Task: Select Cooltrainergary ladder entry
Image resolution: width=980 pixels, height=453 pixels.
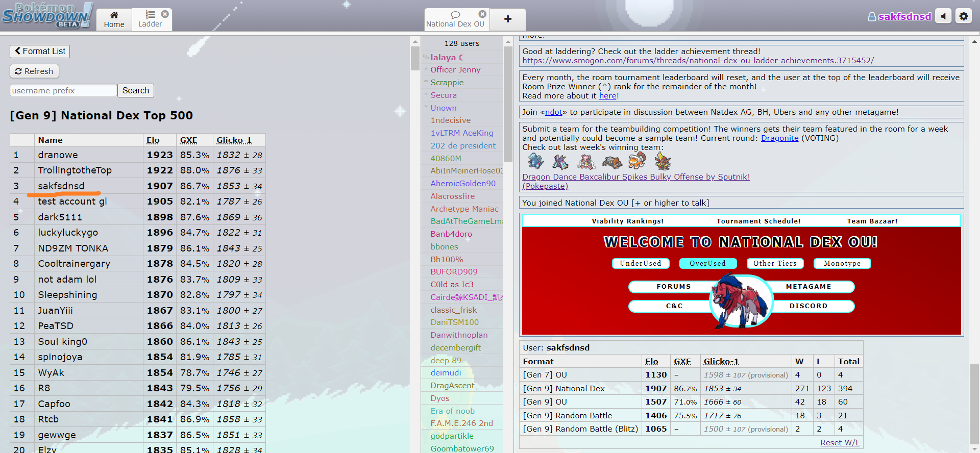Action: (x=138, y=263)
